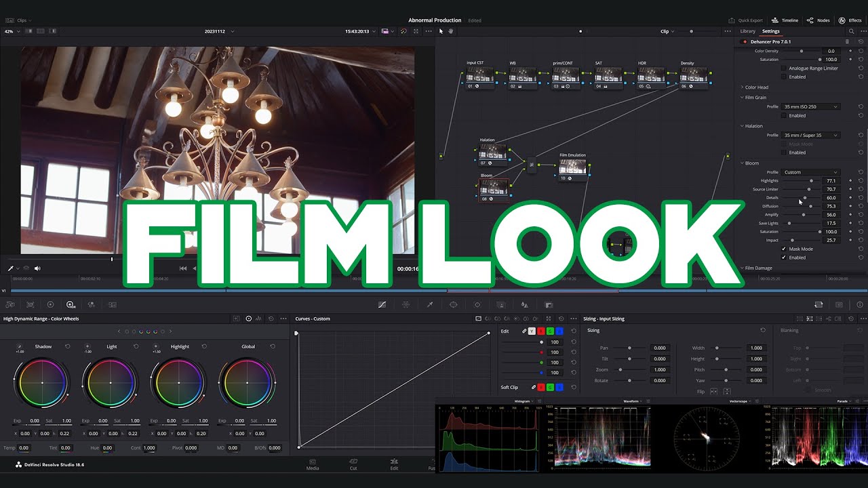Select the arrow pointer tool in node editor

441,31
